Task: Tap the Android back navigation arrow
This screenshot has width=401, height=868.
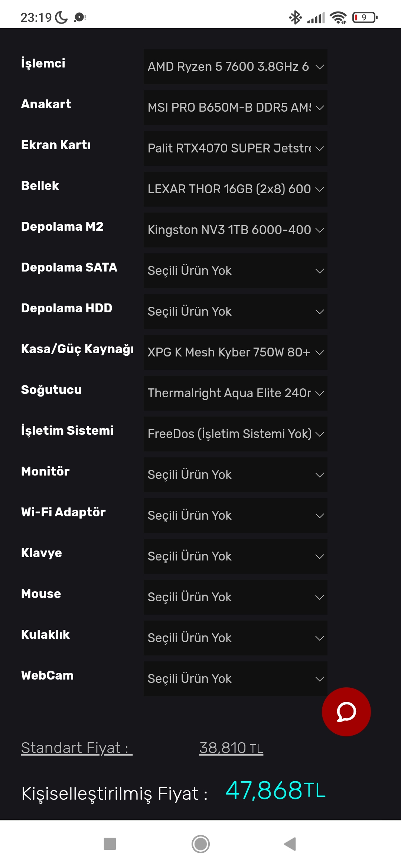Action: pos(290,844)
